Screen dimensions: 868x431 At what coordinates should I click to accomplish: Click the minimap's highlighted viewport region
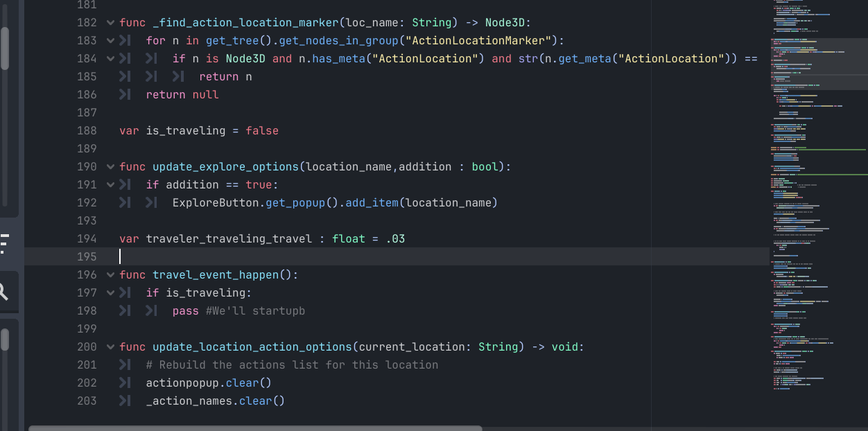coord(818,64)
